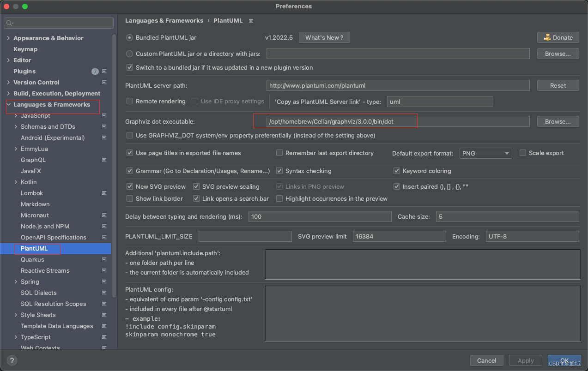Click the Graphviz dot executable path field
Screen dimensions: 588x371
(398, 121)
